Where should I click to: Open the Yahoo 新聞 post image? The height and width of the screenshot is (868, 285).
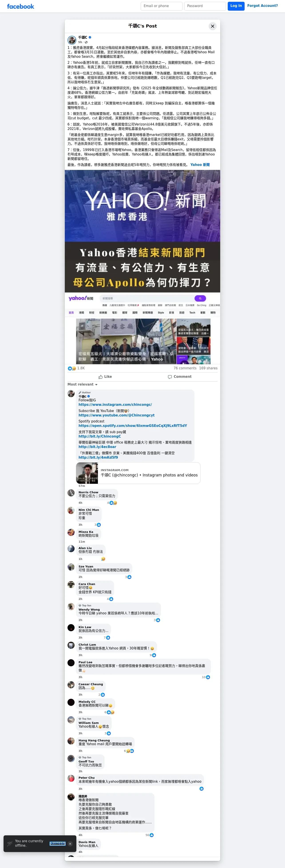coord(142,267)
